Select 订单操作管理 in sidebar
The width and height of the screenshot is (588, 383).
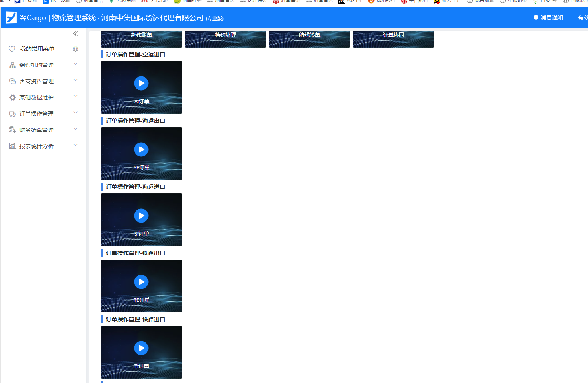tap(37, 114)
